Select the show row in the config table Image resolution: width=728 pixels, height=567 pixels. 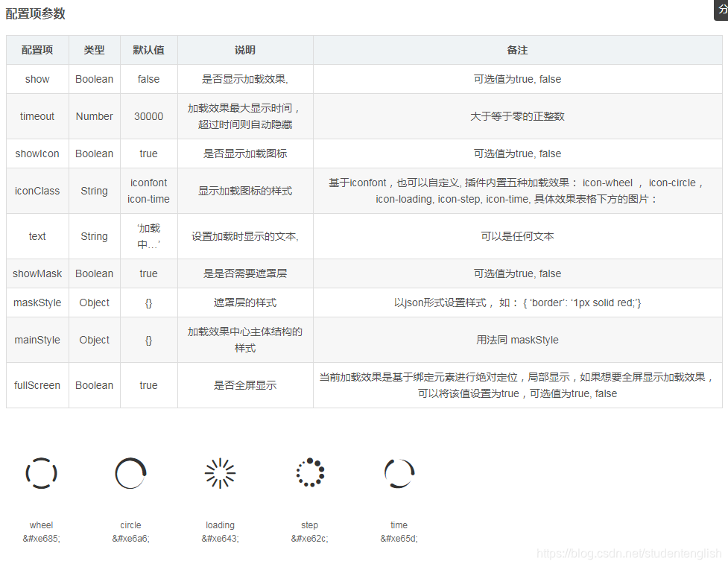(37, 79)
